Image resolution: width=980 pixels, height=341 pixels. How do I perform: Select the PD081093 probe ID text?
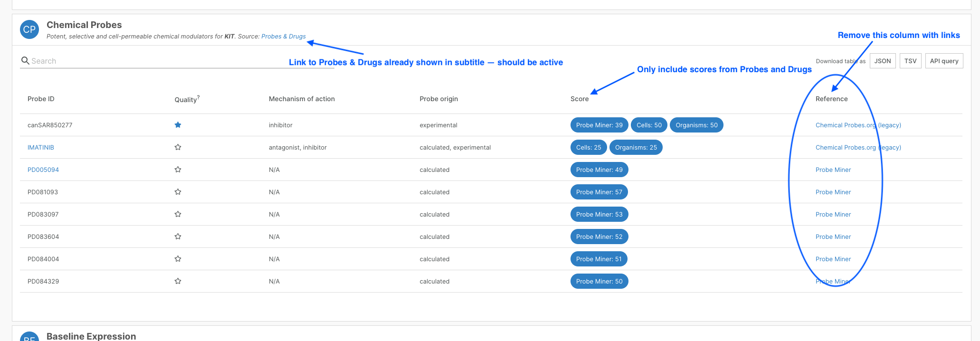(43, 192)
